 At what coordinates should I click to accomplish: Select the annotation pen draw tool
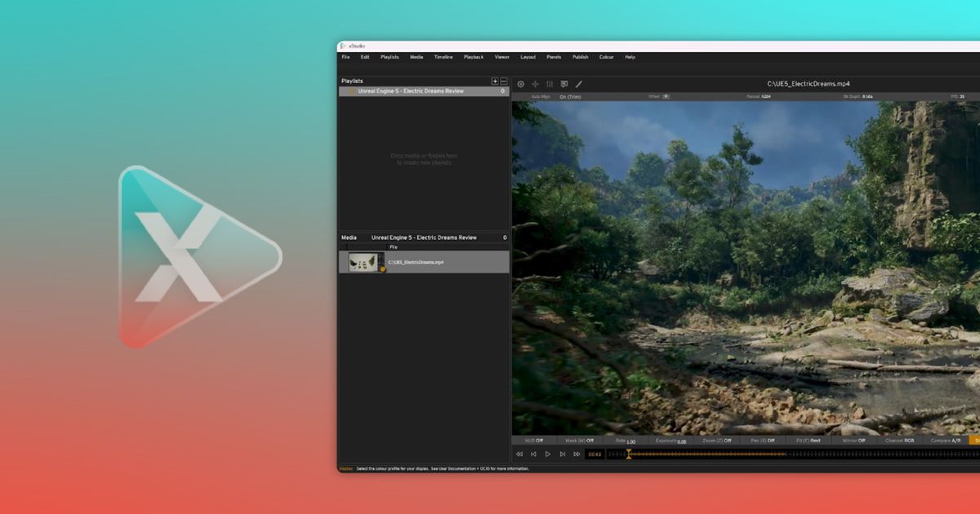tap(579, 84)
